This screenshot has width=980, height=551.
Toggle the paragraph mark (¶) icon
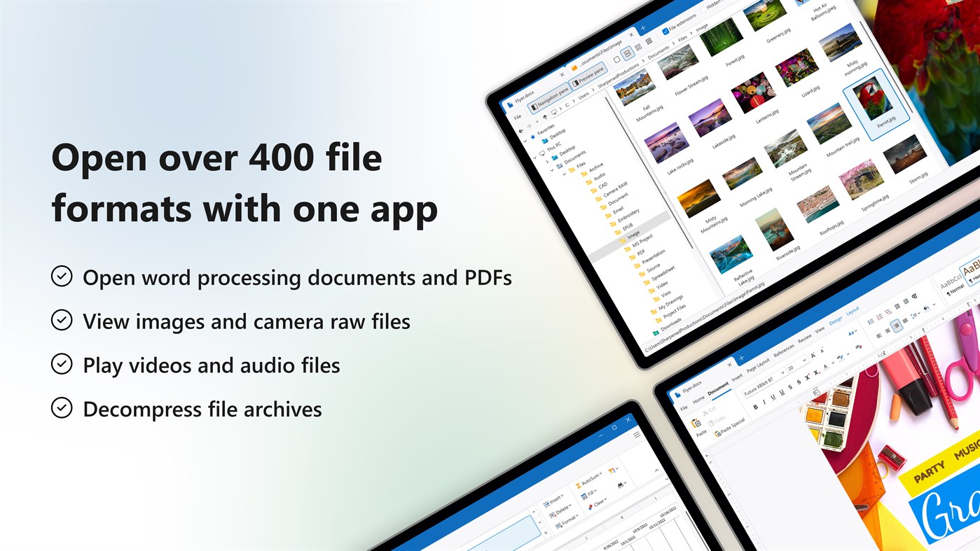914,296
